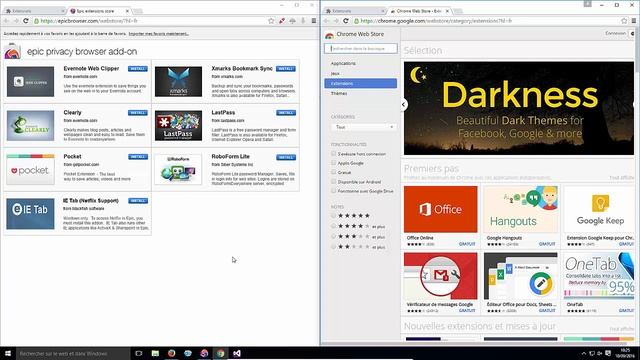Image resolution: width=640 pixels, height=360 pixels.
Task: Install Xmarks Bookmark Sync
Action: click(286, 69)
